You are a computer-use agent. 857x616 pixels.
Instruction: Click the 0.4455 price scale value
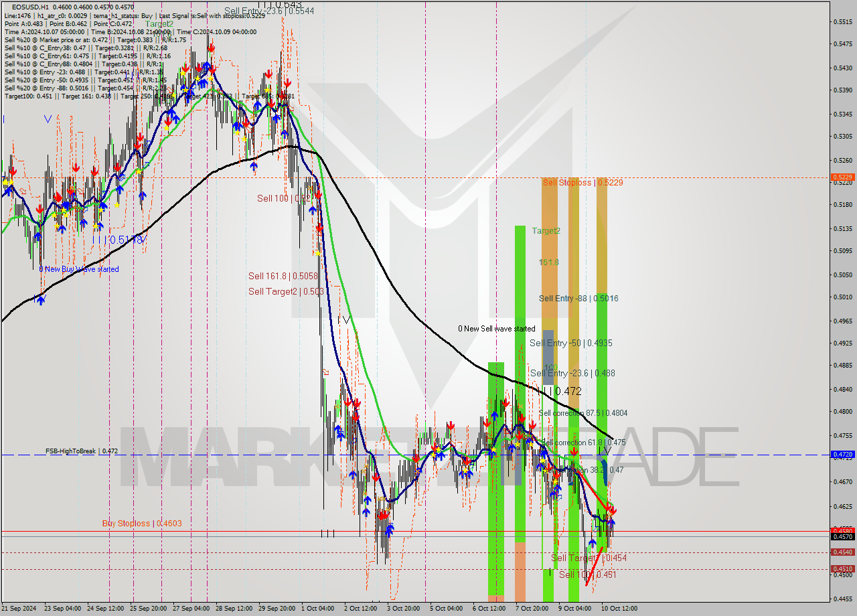click(843, 599)
